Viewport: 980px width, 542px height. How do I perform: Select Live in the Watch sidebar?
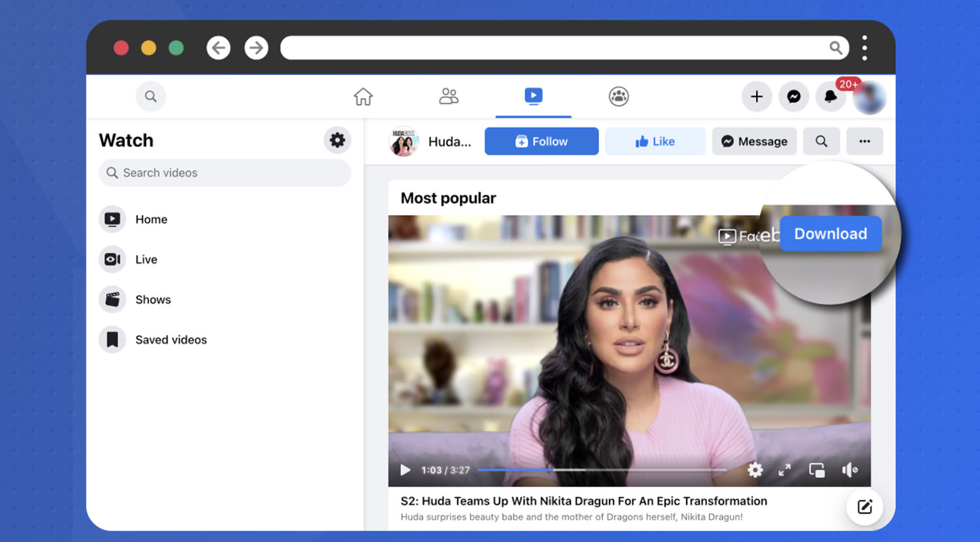[x=146, y=260]
